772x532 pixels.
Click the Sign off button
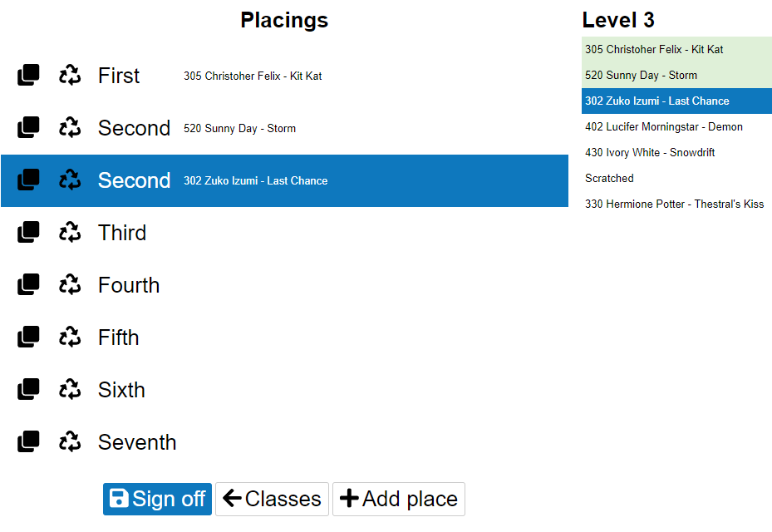[157, 499]
